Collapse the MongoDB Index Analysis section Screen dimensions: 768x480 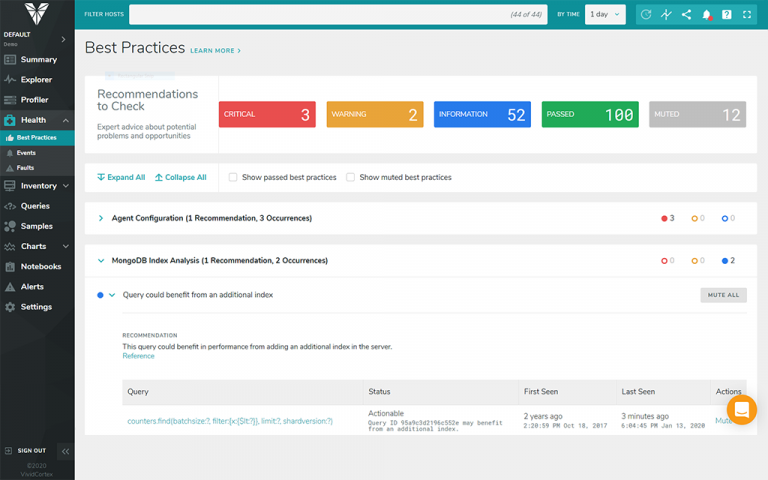pos(101,260)
